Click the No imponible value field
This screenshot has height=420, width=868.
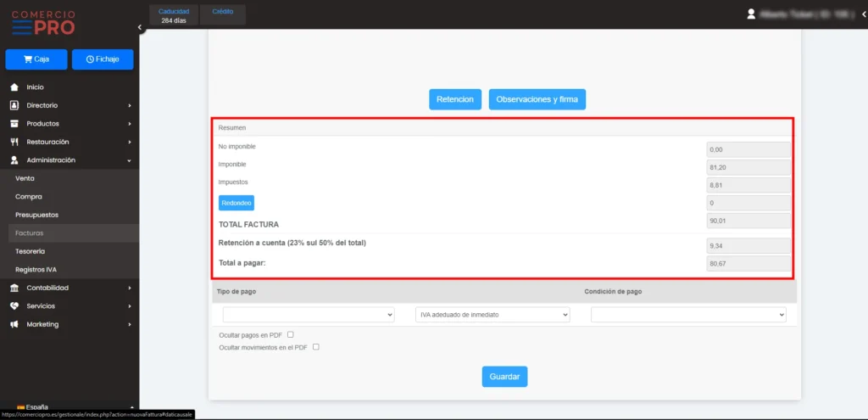pyautogui.click(x=748, y=149)
